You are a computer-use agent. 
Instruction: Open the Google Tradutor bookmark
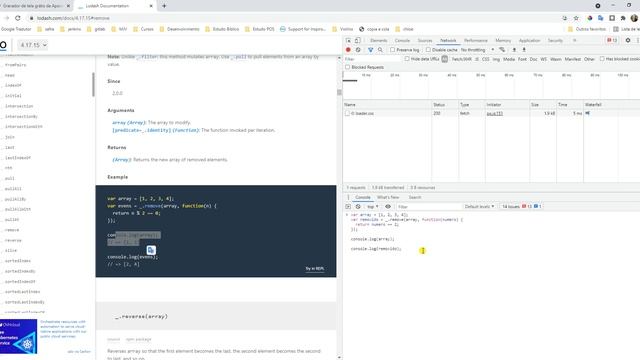(16, 29)
